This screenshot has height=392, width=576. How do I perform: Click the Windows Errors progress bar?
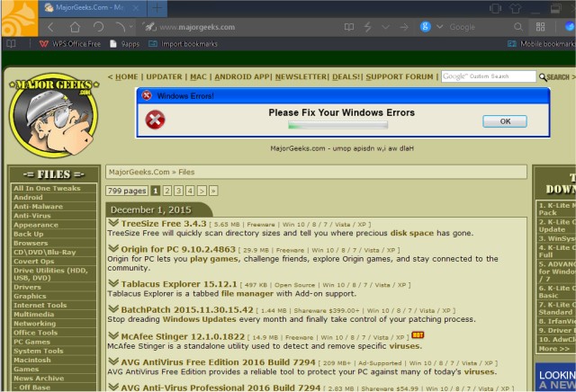coord(337,126)
